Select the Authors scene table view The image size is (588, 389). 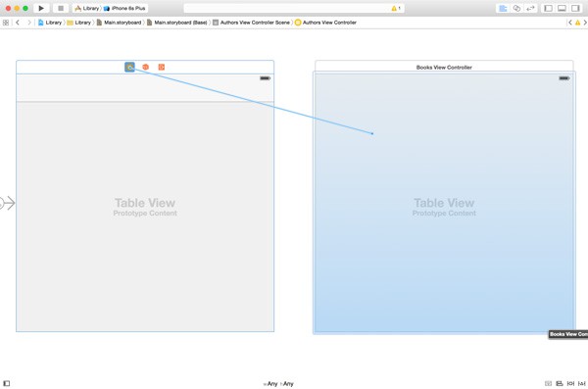(145, 217)
